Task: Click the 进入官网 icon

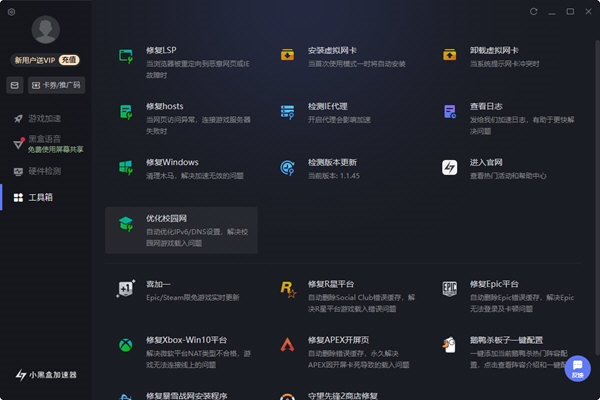Action: (x=450, y=168)
